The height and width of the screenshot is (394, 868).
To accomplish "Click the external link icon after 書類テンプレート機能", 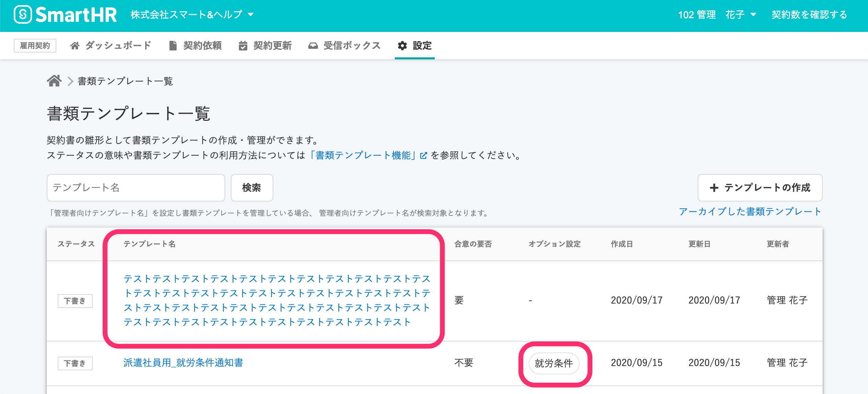I will pos(424,155).
